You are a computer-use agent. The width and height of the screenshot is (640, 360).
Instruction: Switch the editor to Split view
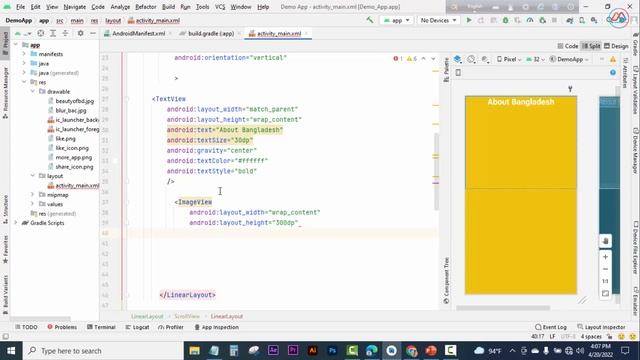tap(591, 46)
